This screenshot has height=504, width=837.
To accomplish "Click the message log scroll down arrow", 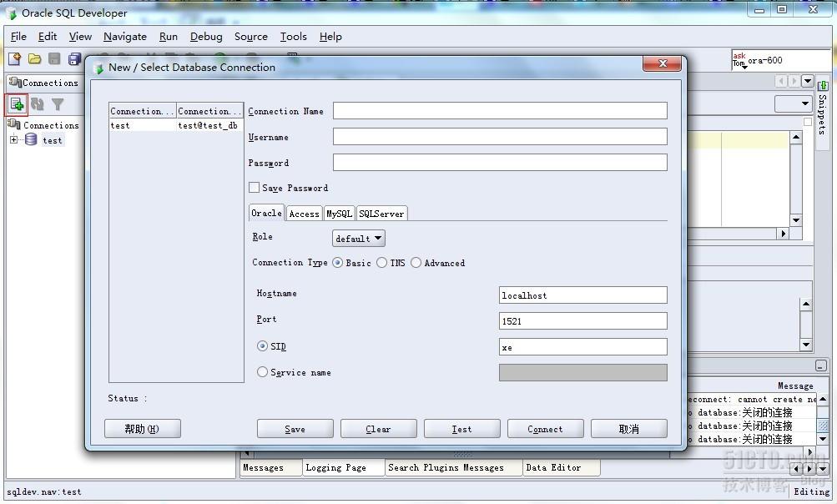I will click(823, 439).
